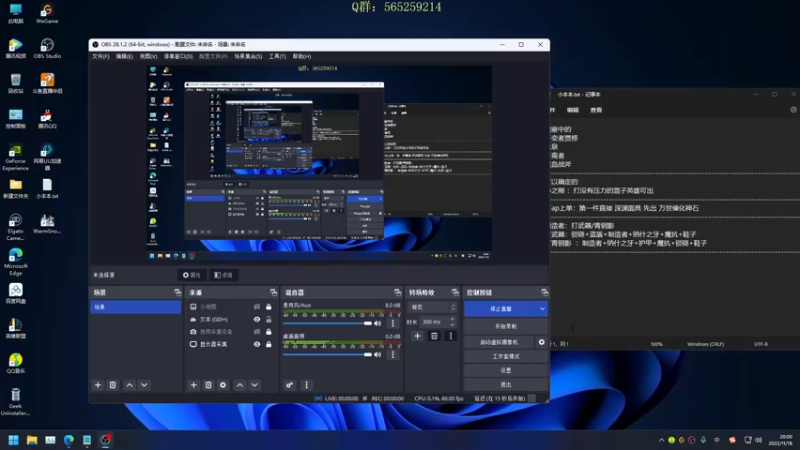
Task: Pop out the 场景 scenes dock
Action: click(x=177, y=292)
